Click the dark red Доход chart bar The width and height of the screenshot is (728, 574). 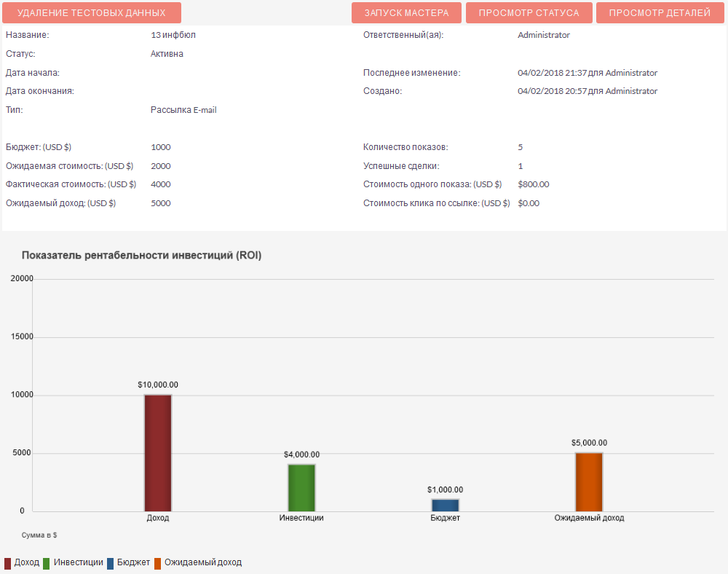coord(158,452)
